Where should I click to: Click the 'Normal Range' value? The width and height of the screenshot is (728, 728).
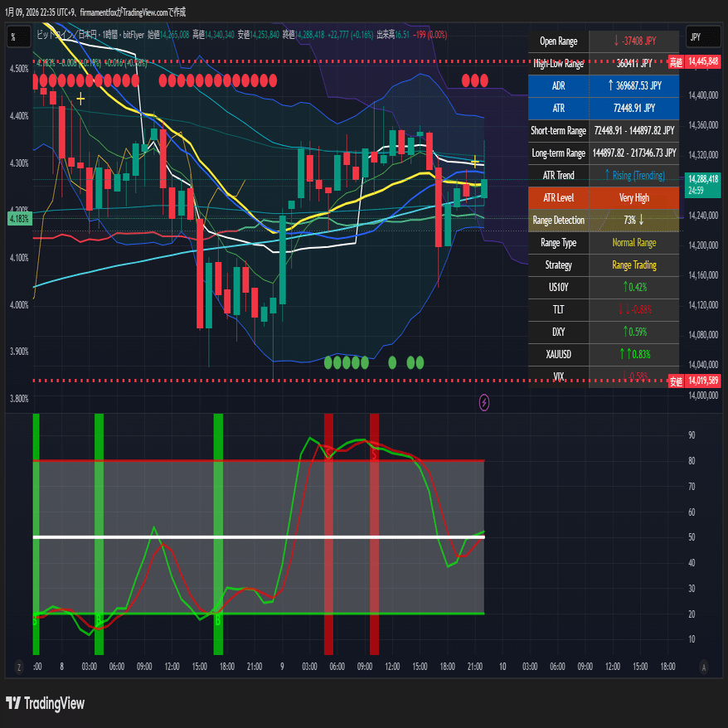tap(634, 243)
